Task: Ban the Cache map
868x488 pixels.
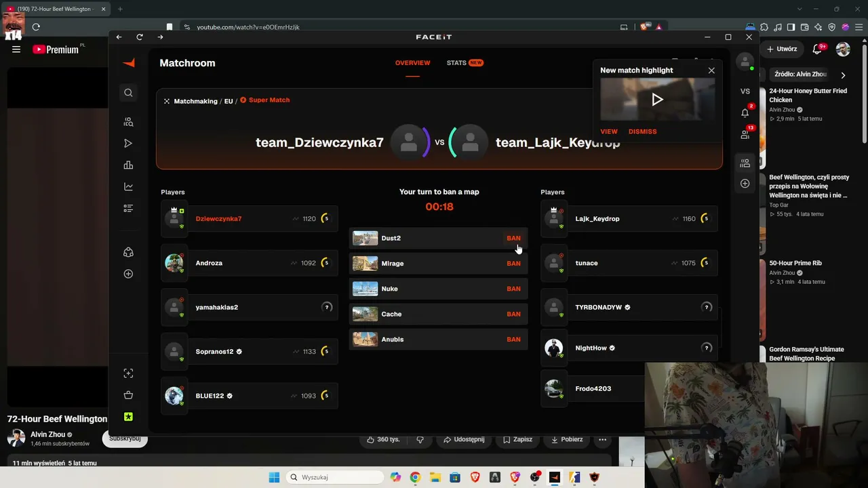Action: point(513,314)
